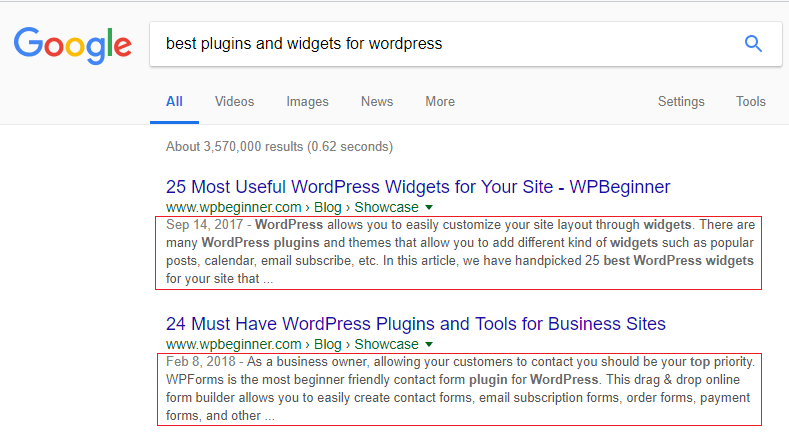The width and height of the screenshot is (789, 436).
Task: Open the 24 Must Have WordPress Plugins result
Action: point(415,323)
